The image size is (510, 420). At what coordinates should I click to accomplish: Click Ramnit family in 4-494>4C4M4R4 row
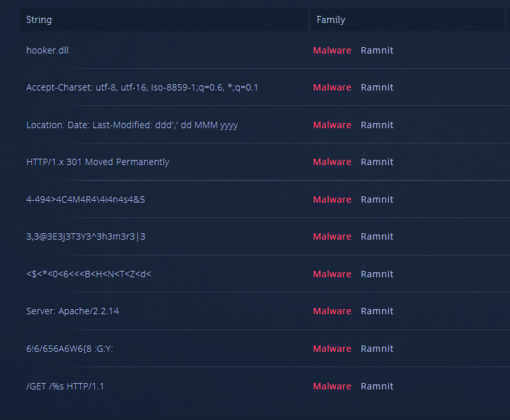tap(377, 199)
